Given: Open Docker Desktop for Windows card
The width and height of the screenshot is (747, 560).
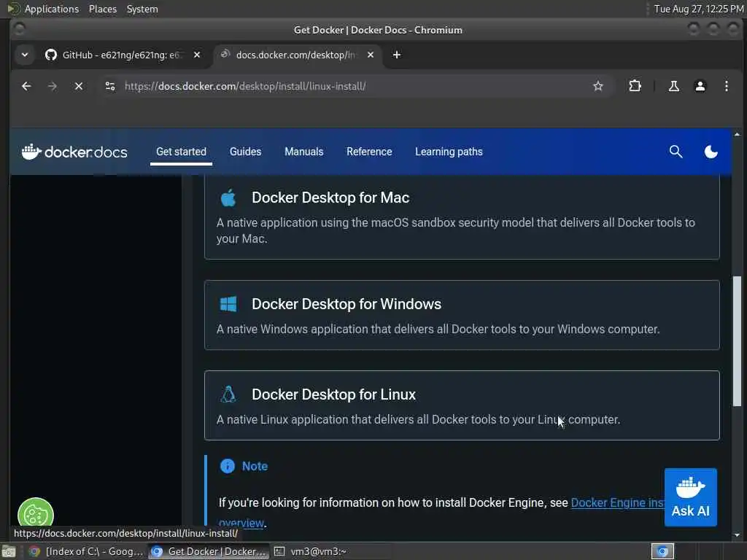Looking at the screenshot, I should (x=462, y=315).
